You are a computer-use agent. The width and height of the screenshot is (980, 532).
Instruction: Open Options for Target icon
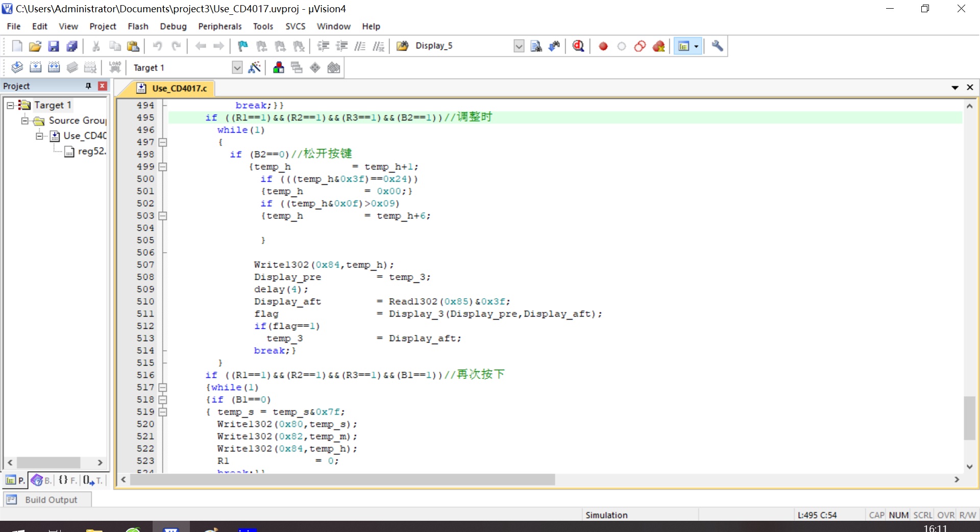pos(254,67)
